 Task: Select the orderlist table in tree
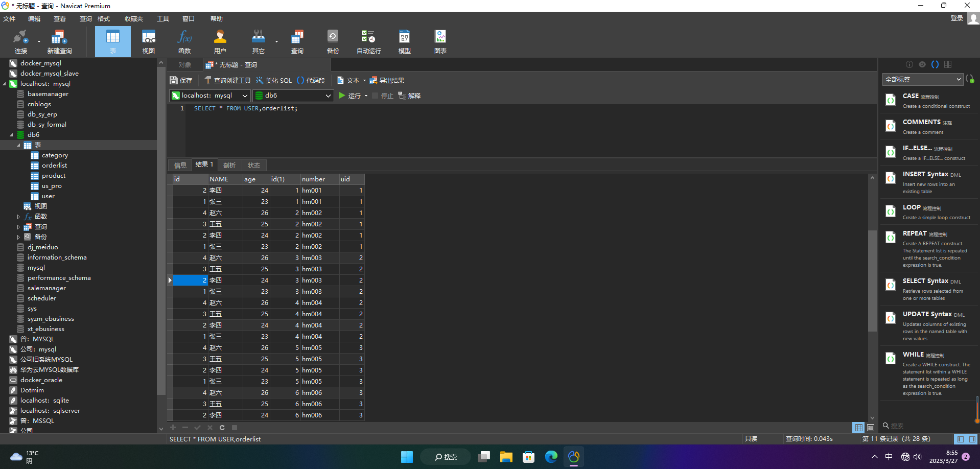55,166
